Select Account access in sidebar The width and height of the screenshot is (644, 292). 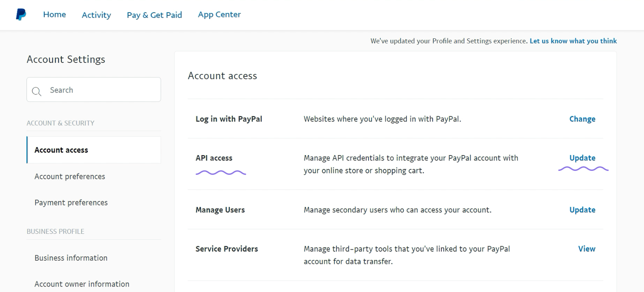point(94,150)
